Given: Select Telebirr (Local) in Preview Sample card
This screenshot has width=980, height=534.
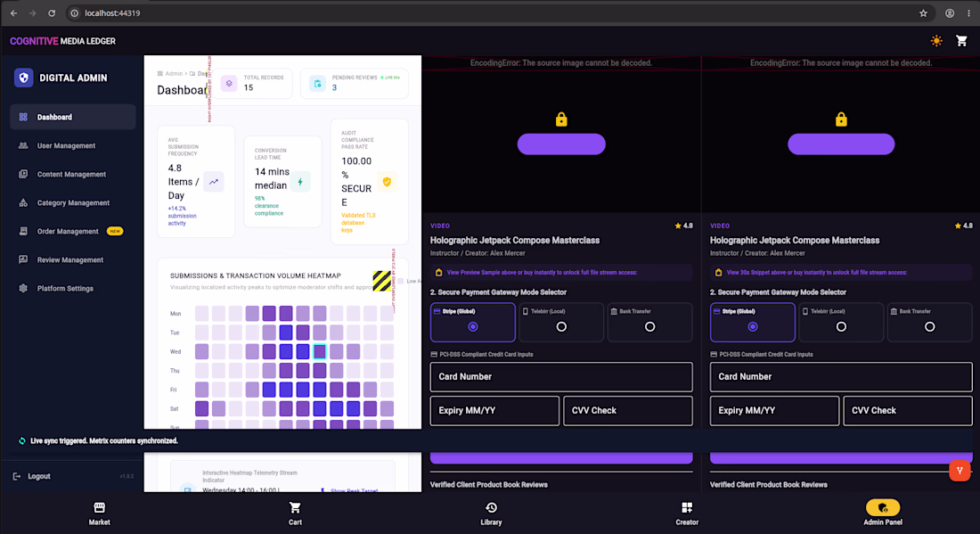Looking at the screenshot, I should pos(561,322).
